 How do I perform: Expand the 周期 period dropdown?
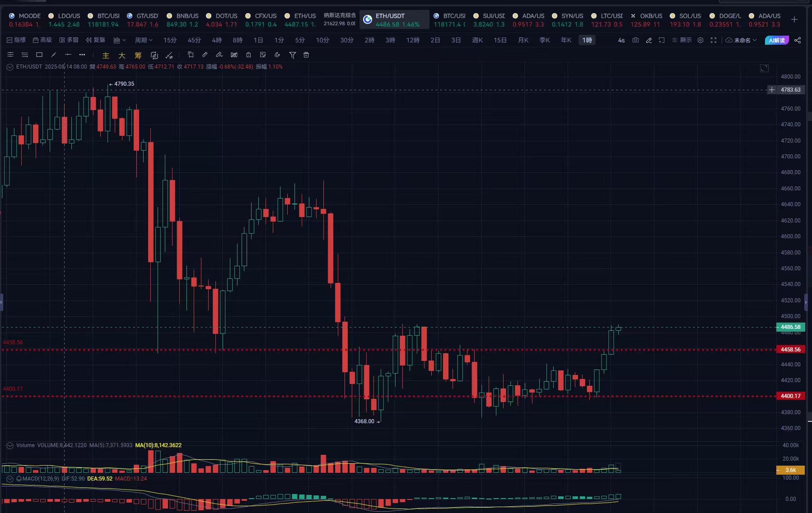coord(144,40)
